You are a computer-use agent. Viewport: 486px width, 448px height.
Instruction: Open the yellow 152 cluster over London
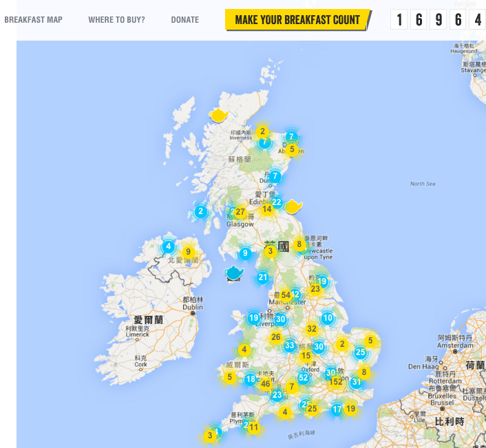[x=336, y=382]
